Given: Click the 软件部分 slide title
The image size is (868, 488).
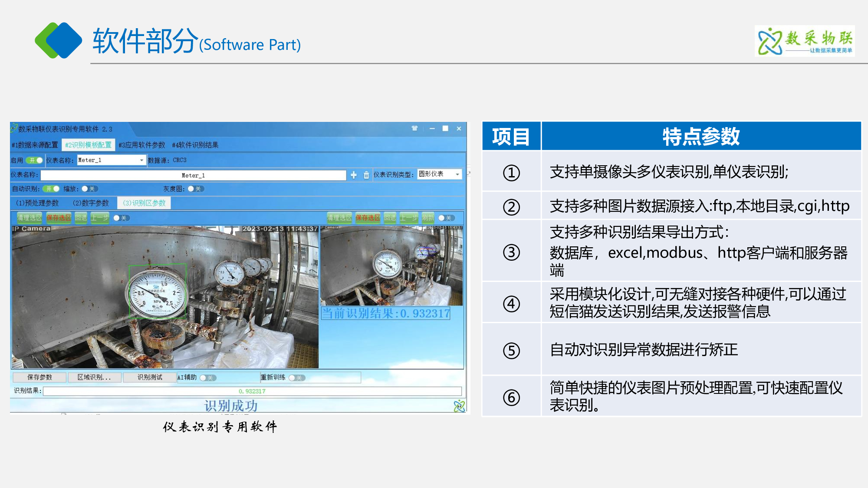Looking at the screenshot, I should pos(145,41).
